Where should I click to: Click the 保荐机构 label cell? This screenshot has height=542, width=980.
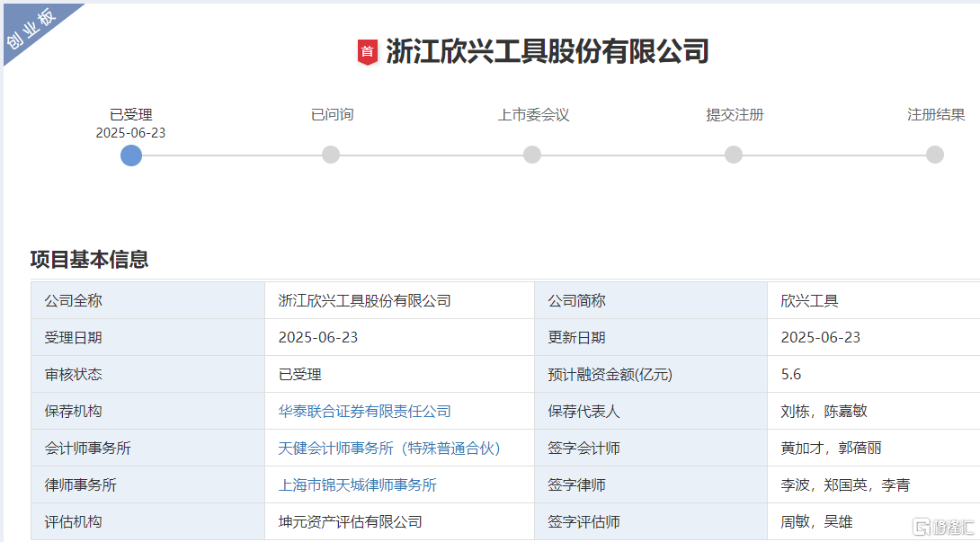[148, 412]
